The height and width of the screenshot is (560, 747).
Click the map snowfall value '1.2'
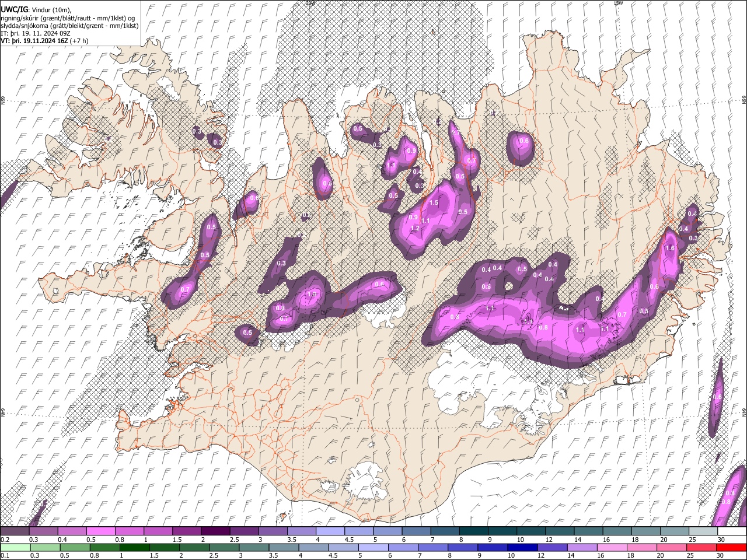[416, 228]
